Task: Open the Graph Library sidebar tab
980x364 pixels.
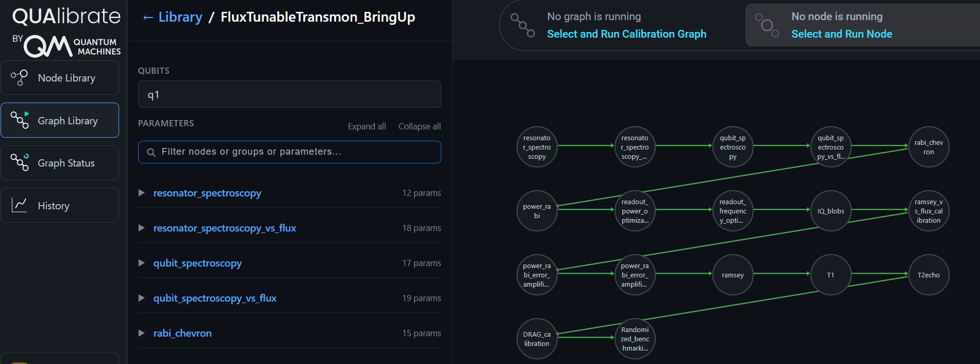Action: (x=60, y=120)
